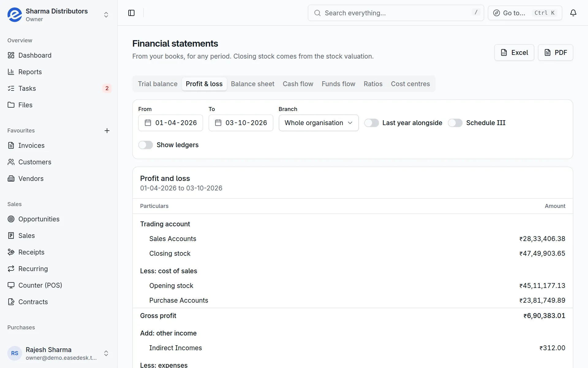Open the Branch Whole organisation dropdown
This screenshot has height=368, width=588.
click(x=318, y=123)
